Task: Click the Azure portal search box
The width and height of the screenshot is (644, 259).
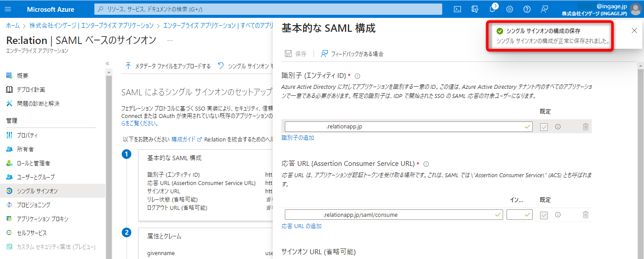Action: [268, 9]
